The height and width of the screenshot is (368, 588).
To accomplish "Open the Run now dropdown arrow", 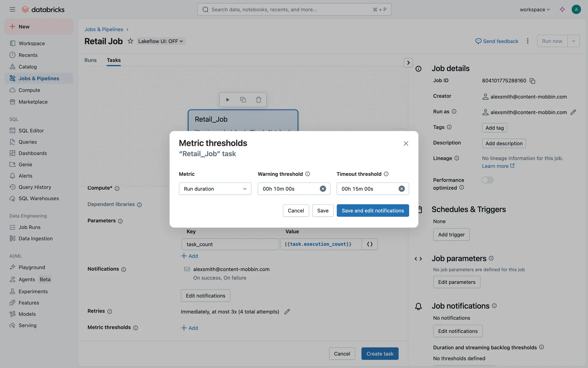I will [574, 41].
